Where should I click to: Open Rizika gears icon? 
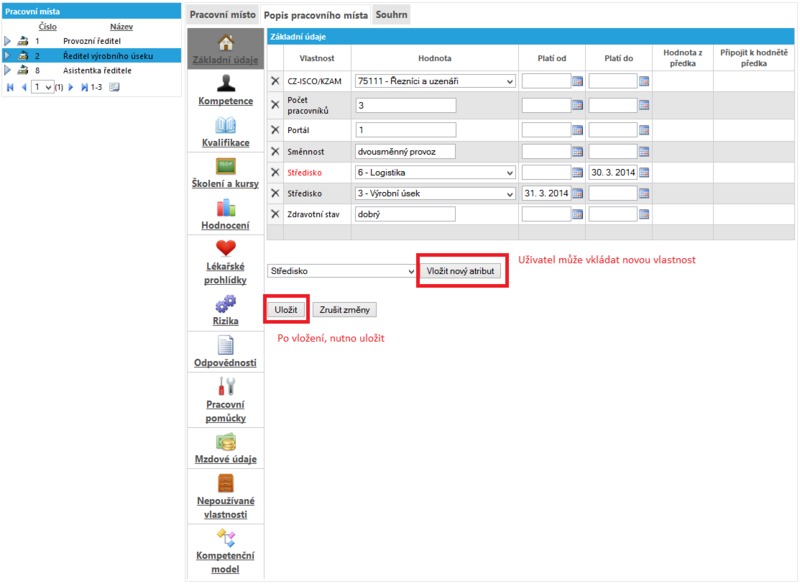click(226, 304)
